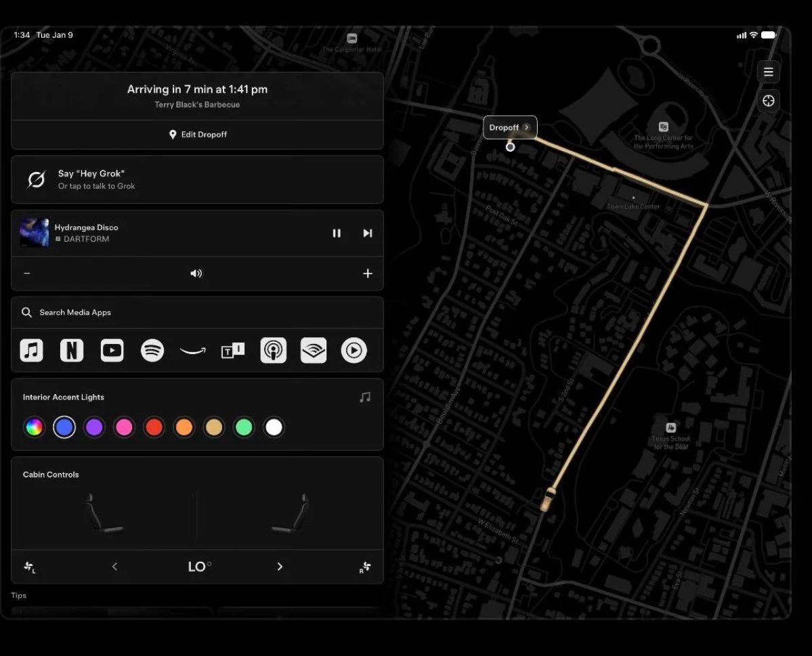Select the left seat in Cabin Controls

point(104,512)
